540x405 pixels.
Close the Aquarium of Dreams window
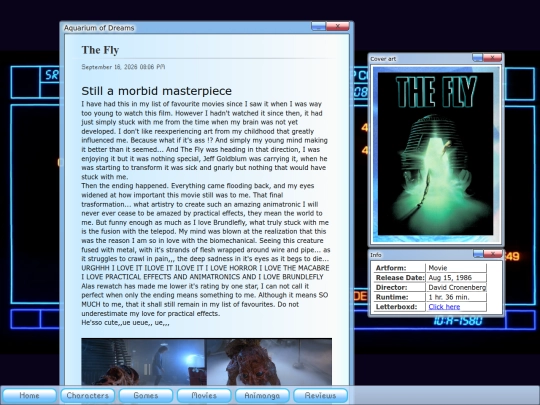(338, 26)
